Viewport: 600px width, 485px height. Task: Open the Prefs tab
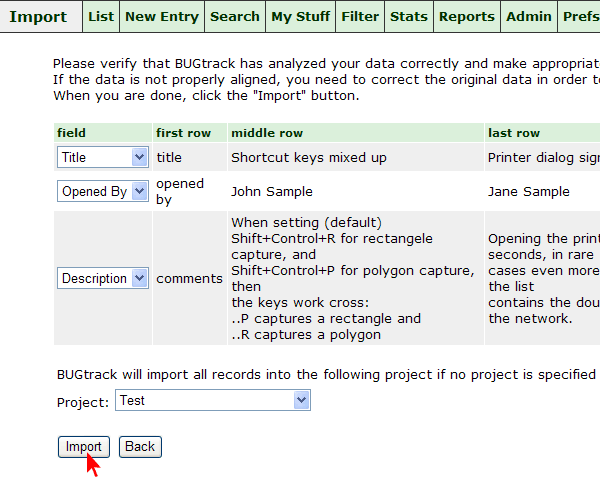pyautogui.click(x=581, y=16)
